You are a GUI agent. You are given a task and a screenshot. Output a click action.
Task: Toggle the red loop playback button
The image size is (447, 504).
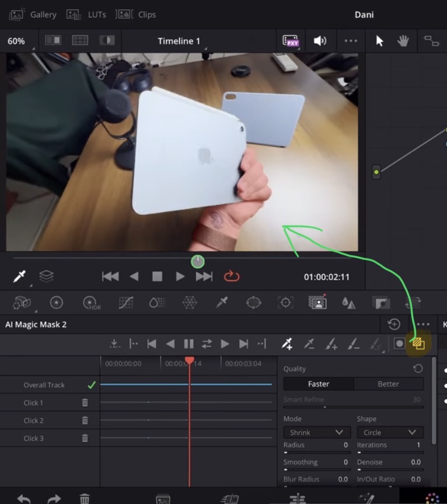tap(232, 276)
